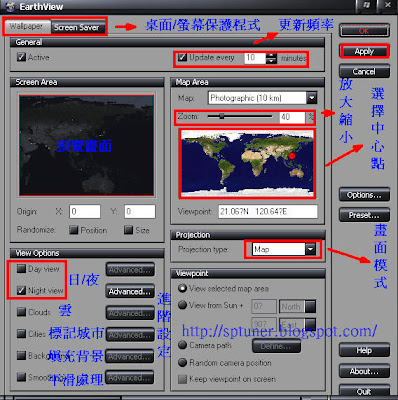Click the world map viewpoint selector
This screenshot has width=398, height=400.
click(x=247, y=163)
